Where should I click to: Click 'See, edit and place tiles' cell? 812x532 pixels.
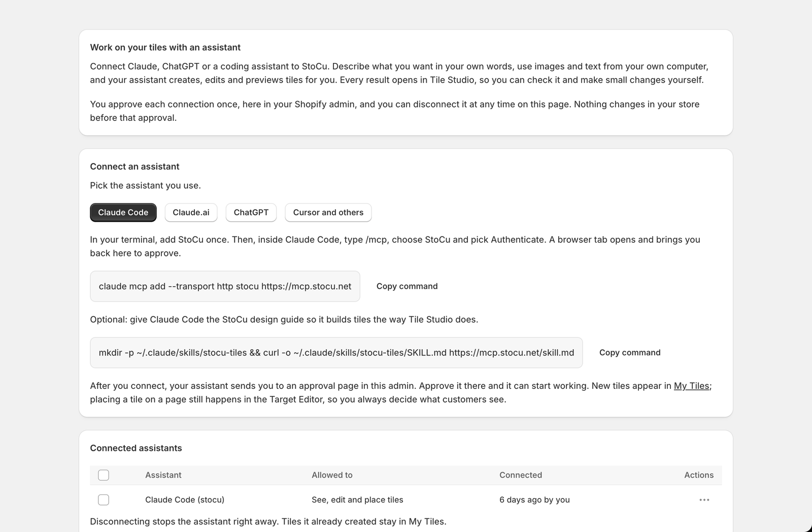(357, 500)
